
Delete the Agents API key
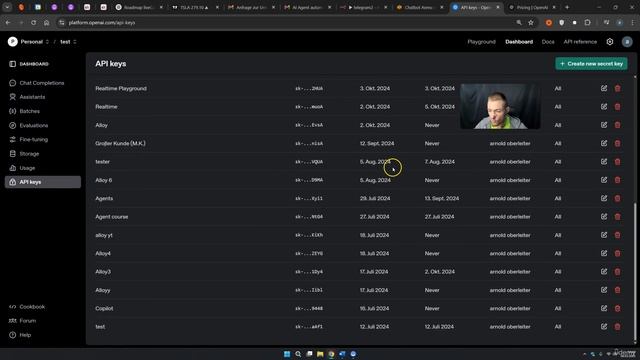(x=618, y=198)
